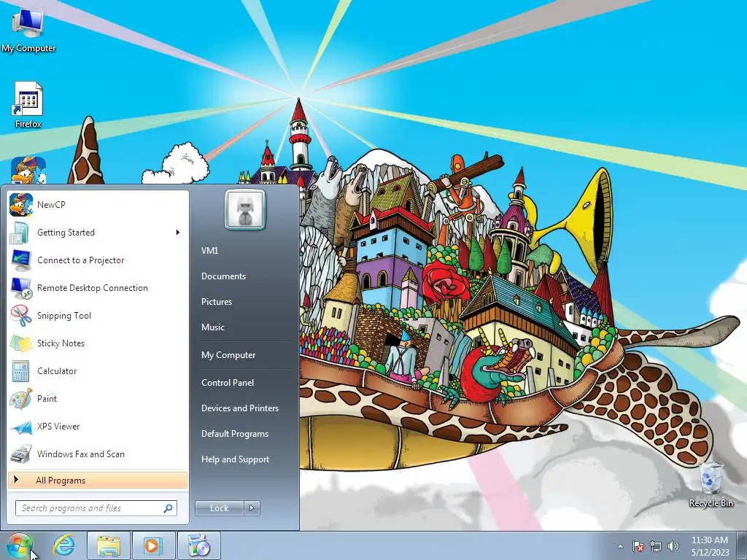Expand the Getting Started submenu arrow
Viewport: 747px width, 560px height.
coord(178,233)
